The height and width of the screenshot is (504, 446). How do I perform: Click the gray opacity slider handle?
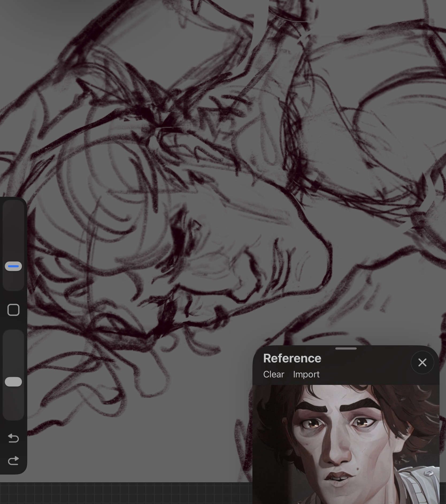point(13,382)
